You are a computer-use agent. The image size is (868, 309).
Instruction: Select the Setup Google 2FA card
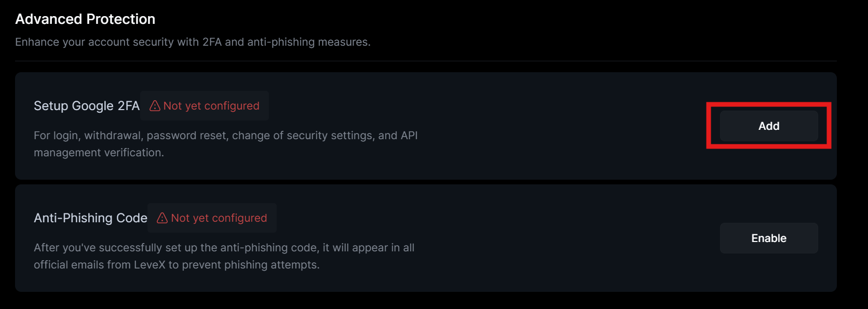point(426,126)
